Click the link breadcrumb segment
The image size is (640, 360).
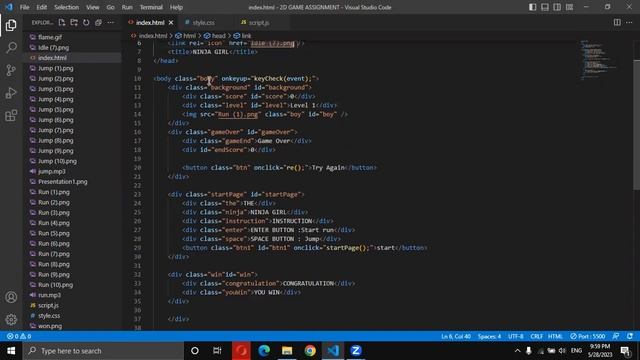coord(242,36)
